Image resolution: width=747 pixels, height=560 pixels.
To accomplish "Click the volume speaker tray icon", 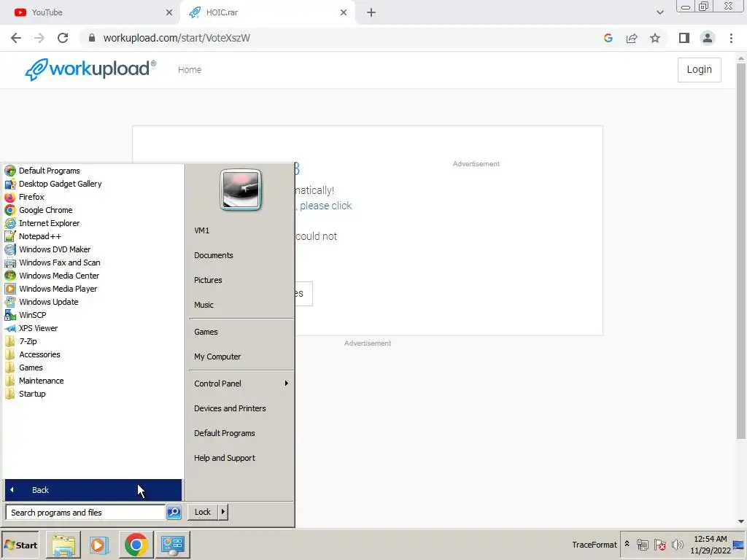I will pyautogui.click(x=677, y=545).
